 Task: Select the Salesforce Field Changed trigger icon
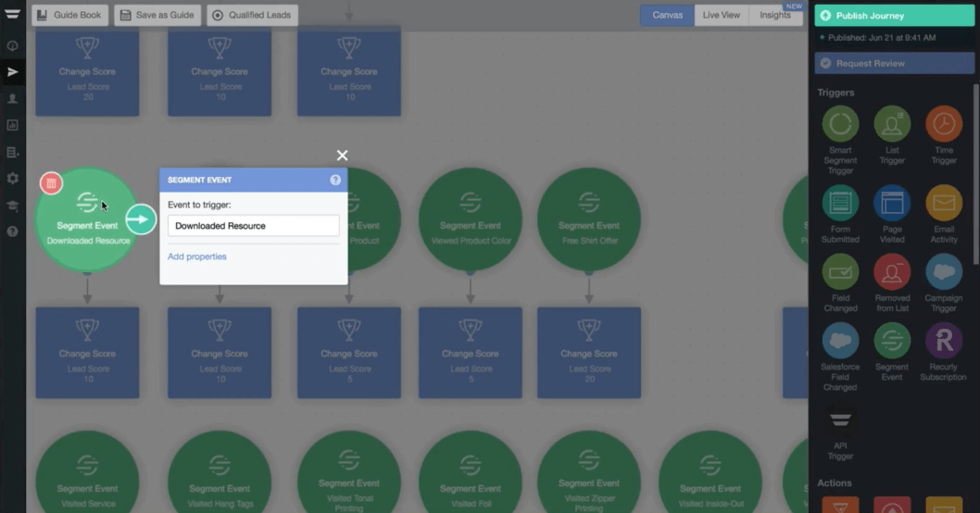[840, 341]
